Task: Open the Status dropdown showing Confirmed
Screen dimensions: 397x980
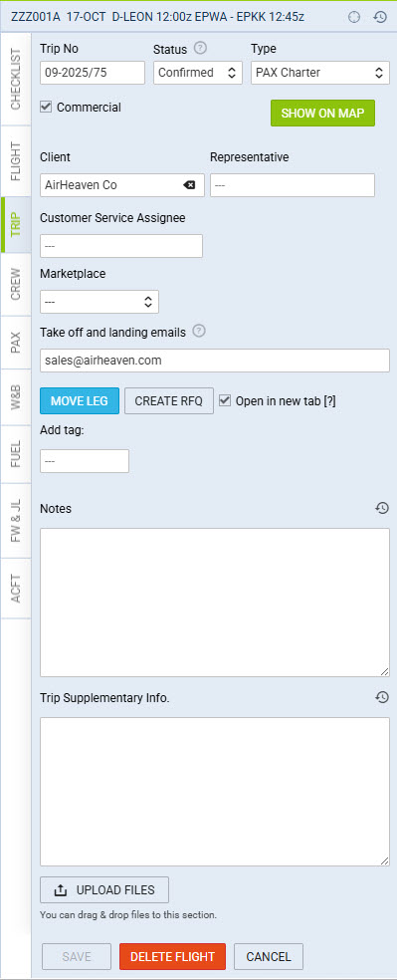Action: coord(198,73)
